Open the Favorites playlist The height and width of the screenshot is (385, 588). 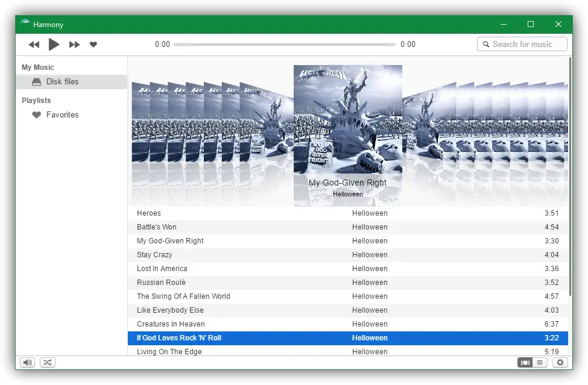[71, 115]
